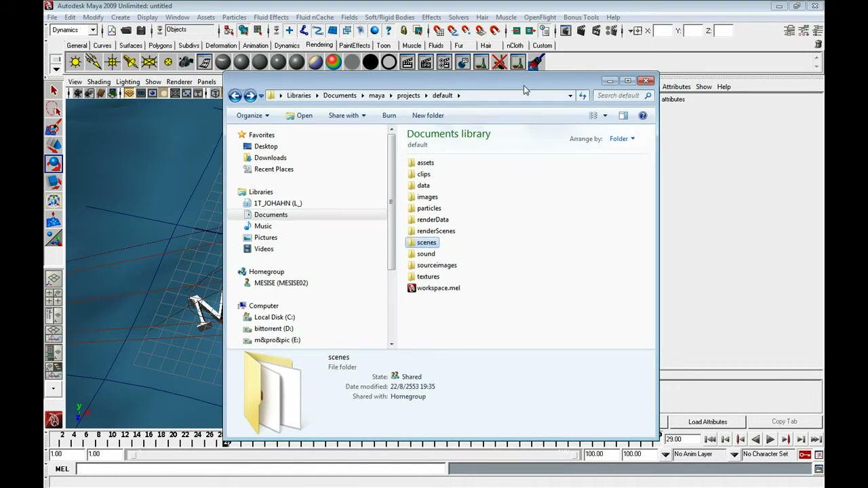This screenshot has width=868, height=488.
Task: Open the Create menu in Maya
Action: point(120,17)
